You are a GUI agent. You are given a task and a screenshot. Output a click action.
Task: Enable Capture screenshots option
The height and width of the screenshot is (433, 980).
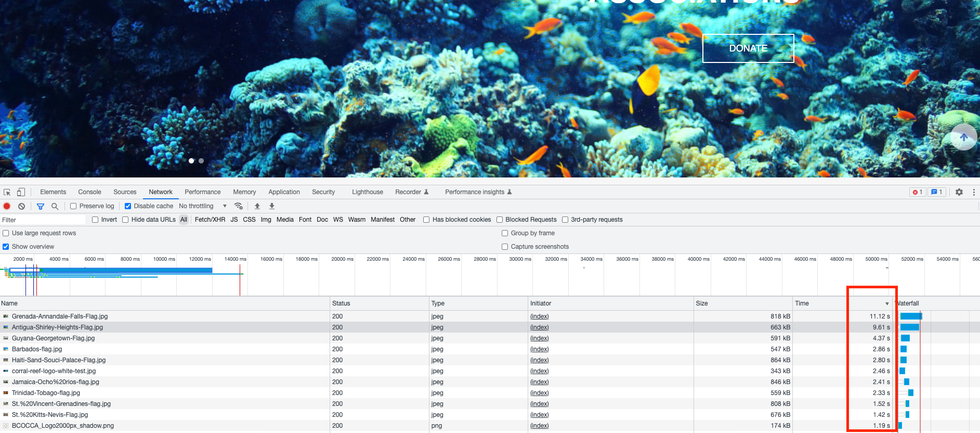tap(505, 247)
